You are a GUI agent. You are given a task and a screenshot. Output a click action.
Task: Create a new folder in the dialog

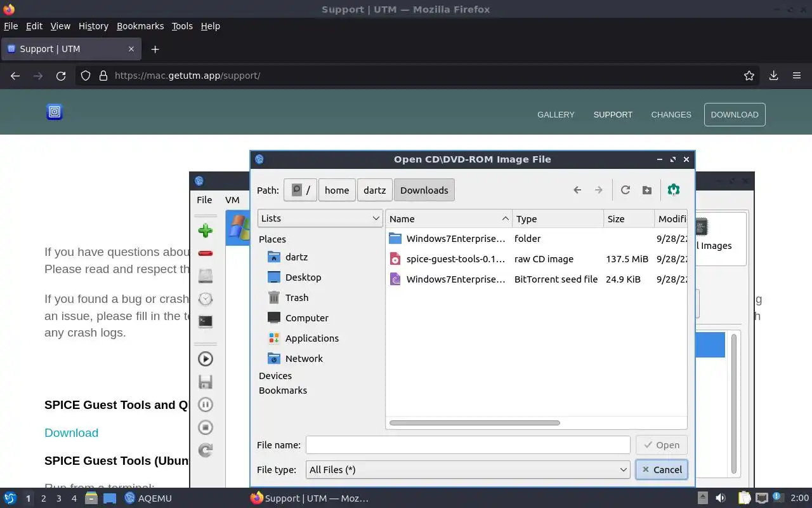click(x=647, y=190)
